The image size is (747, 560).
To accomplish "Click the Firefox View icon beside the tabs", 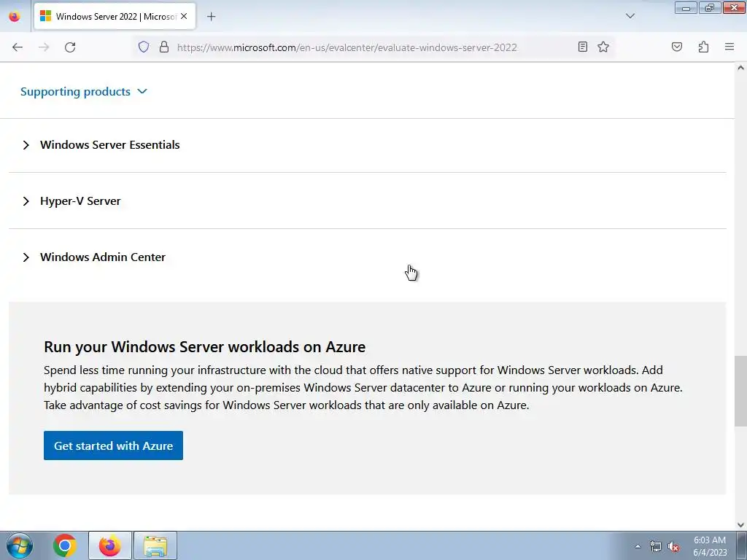I will tap(15, 16).
